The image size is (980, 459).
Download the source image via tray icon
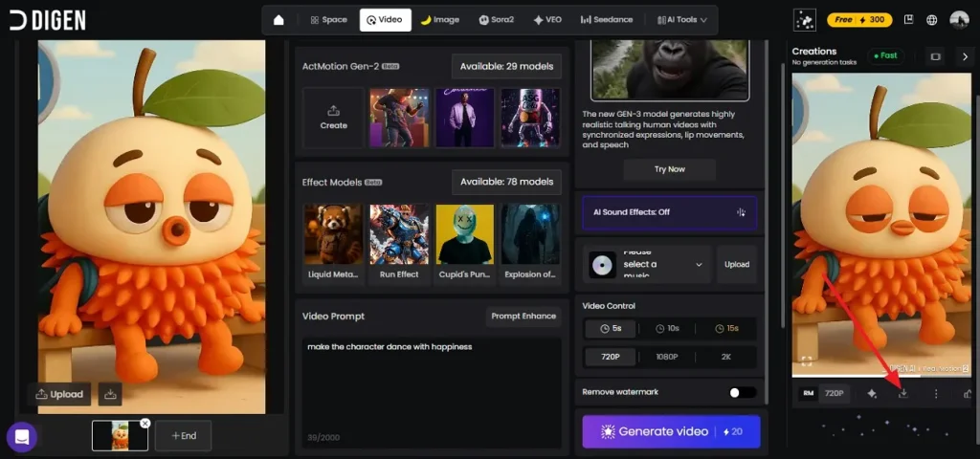110,394
